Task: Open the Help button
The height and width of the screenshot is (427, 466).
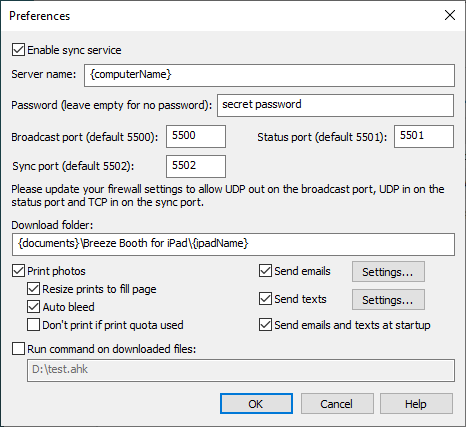Action: (416, 404)
